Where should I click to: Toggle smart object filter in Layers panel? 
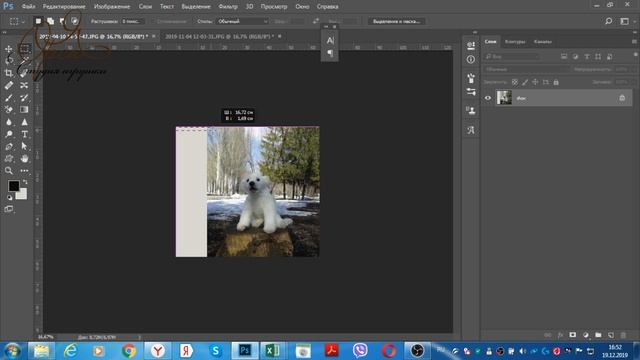[x=609, y=57]
